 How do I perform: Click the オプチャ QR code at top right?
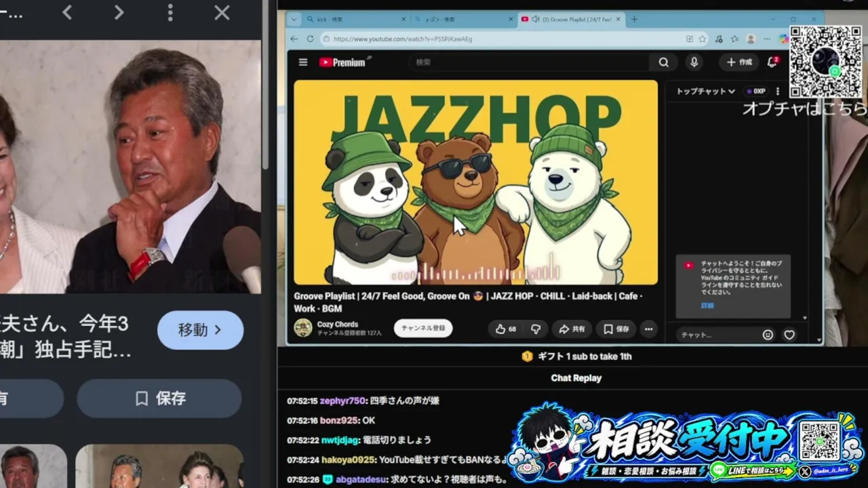click(x=825, y=62)
